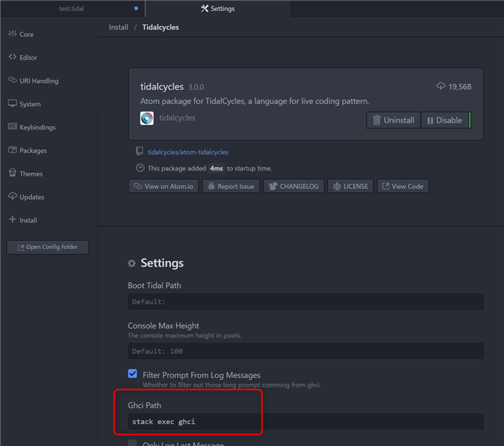Open tidalcycles/atom-tidalcycles repository link

point(188,152)
